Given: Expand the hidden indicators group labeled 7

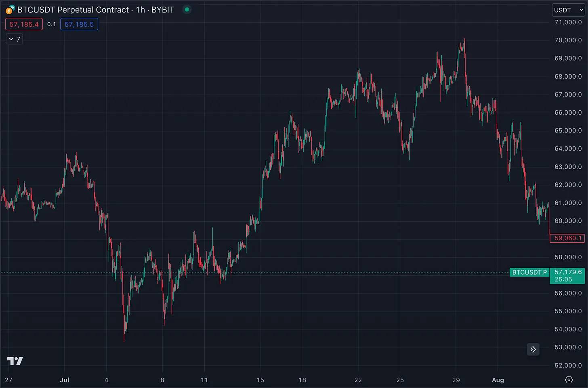Looking at the screenshot, I should click(14, 39).
